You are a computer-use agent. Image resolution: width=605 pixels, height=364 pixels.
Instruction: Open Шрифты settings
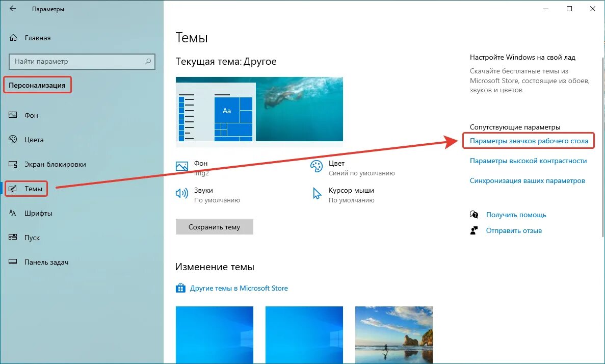[x=38, y=214]
